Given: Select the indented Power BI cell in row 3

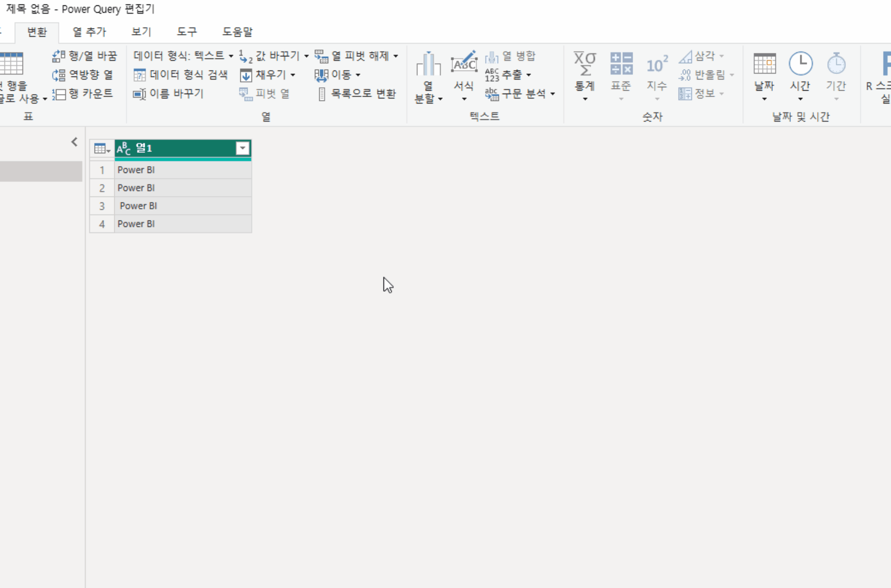Looking at the screenshot, I should tap(183, 206).
